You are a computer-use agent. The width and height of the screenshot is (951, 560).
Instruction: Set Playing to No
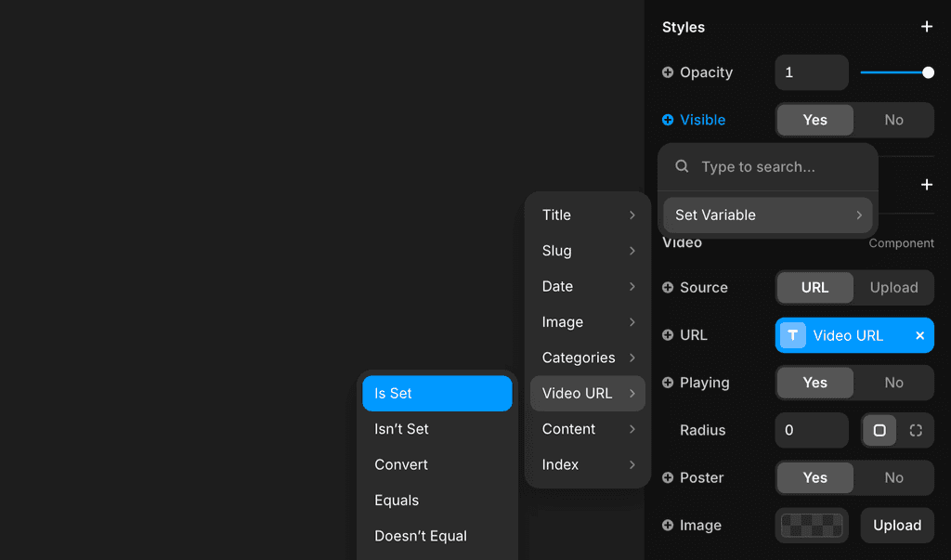pos(893,383)
